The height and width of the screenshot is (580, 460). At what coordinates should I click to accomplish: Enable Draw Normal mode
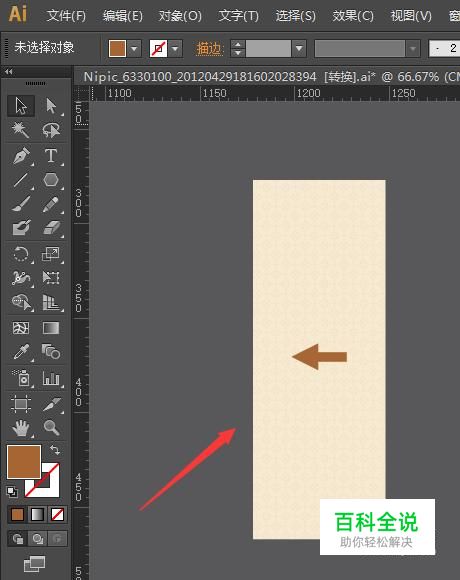tap(17, 538)
